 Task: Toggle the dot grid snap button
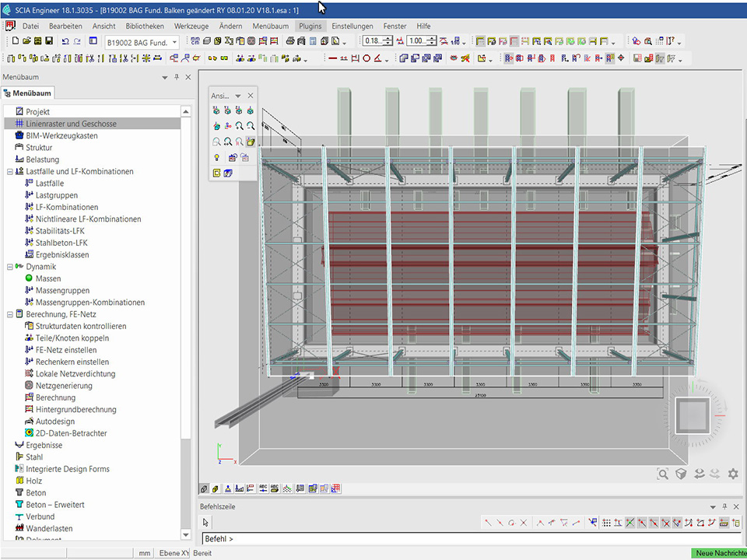point(607,523)
